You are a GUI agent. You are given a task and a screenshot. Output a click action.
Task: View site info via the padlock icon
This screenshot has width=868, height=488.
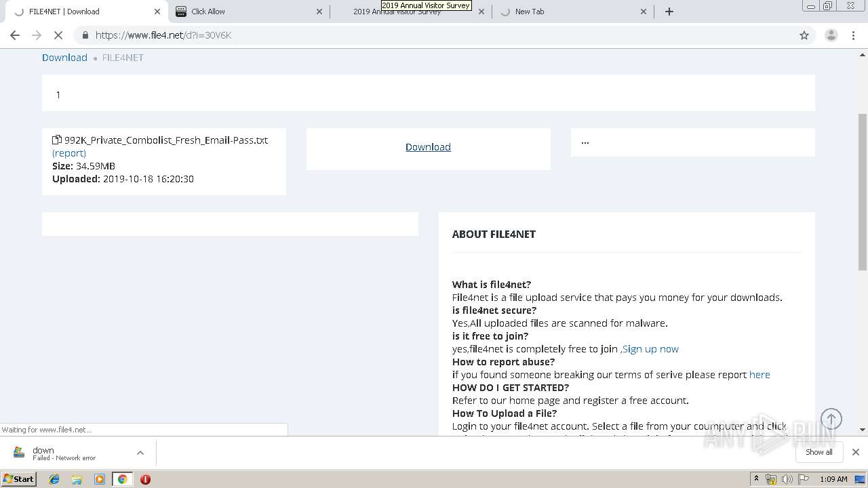click(85, 35)
